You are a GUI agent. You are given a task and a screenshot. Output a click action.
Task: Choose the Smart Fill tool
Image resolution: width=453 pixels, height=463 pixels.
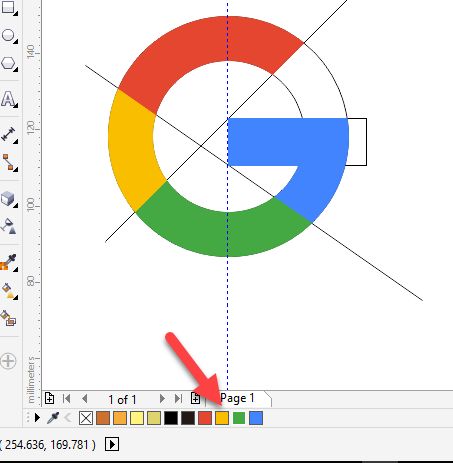[8, 318]
